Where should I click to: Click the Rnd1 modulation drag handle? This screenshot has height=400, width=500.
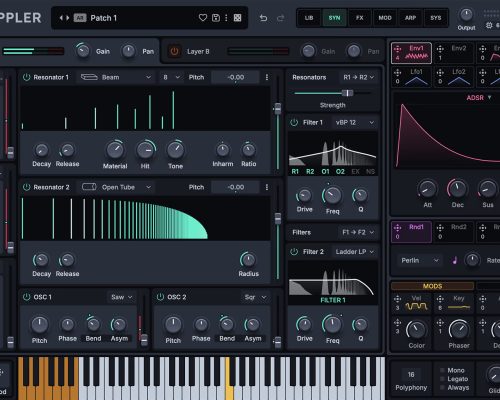[397, 228]
